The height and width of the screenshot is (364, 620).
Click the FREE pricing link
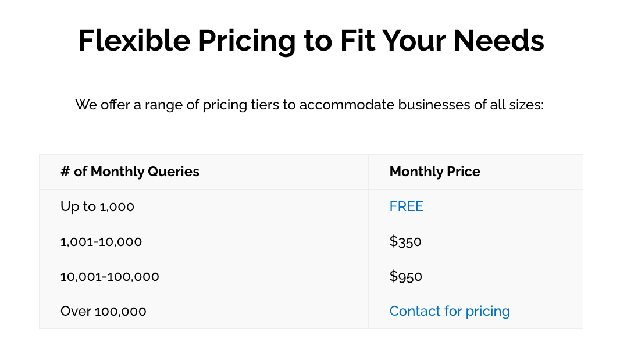tap(406, 206)
